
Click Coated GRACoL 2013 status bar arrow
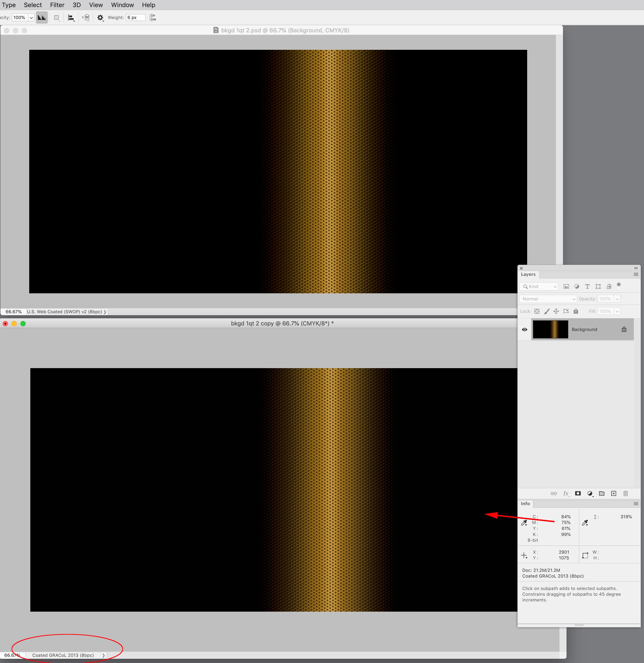104,655
